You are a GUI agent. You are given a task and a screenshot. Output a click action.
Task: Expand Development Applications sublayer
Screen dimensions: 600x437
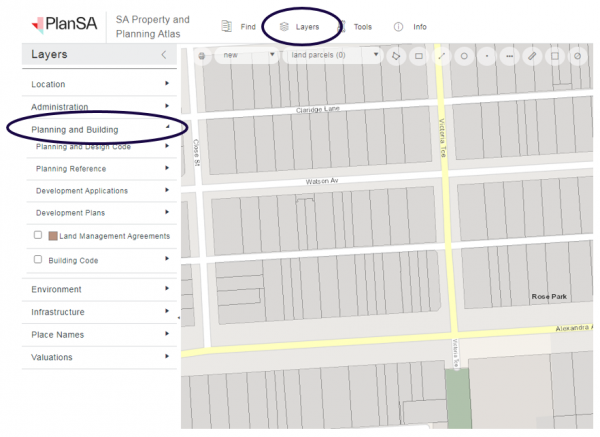point(100,190)
